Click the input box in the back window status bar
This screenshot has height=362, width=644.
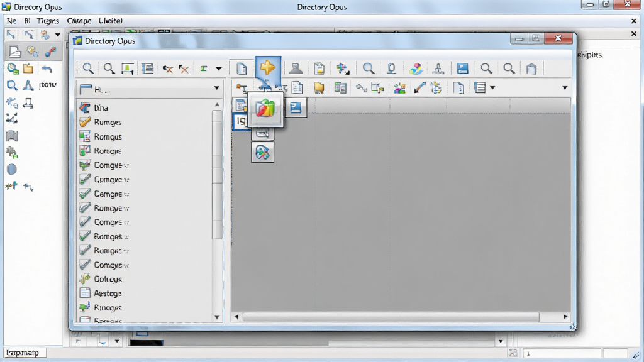pos(562,353)
